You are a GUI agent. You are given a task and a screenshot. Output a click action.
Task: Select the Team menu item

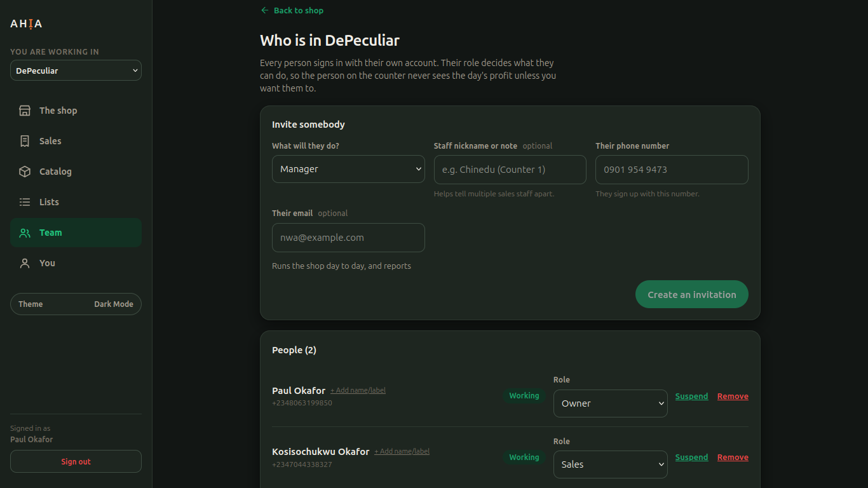pos(76,233)
